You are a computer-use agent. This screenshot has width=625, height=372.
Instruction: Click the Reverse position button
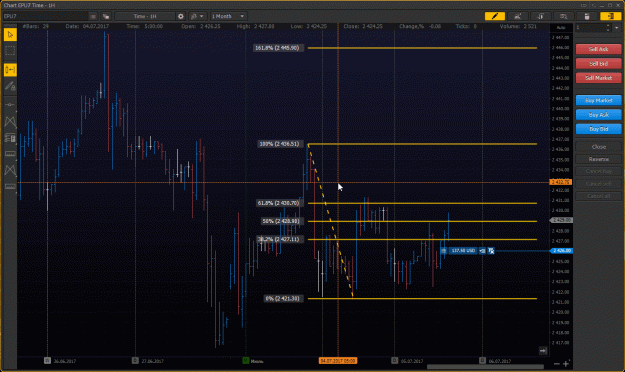pyautogui.click(x=598, y=159)
